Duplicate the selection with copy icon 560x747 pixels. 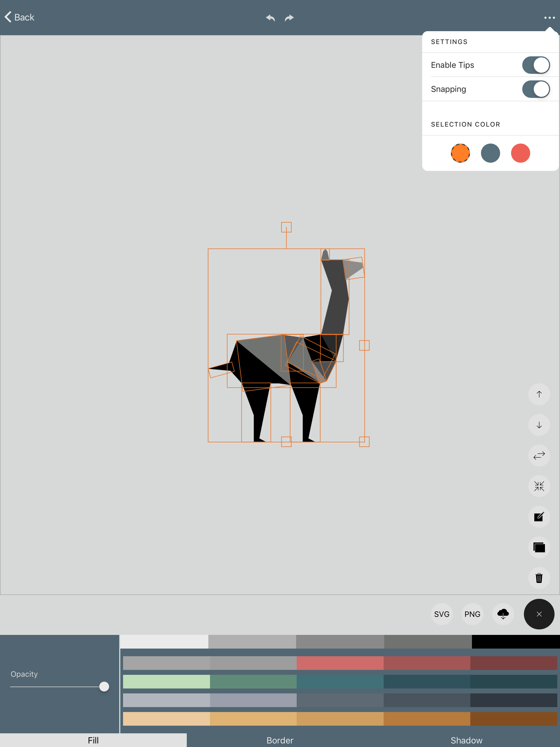[539, 547]
